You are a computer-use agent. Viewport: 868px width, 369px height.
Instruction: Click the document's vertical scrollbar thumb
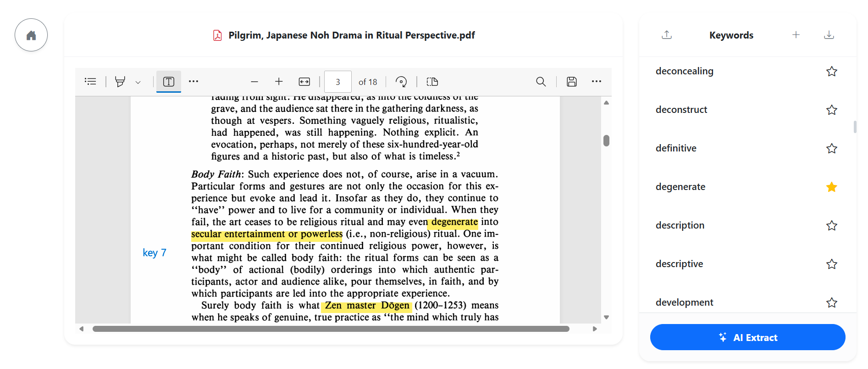606,140
